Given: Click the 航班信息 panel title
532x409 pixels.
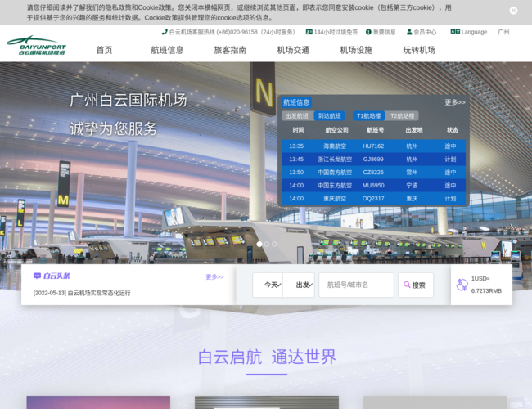Looking at the screenshot, I should click(x=296, y=102).
